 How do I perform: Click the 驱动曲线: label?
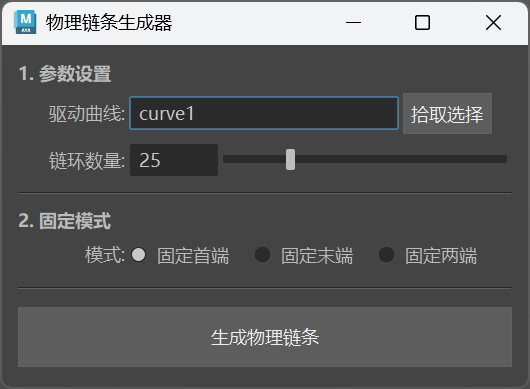[x=87, y=114]
